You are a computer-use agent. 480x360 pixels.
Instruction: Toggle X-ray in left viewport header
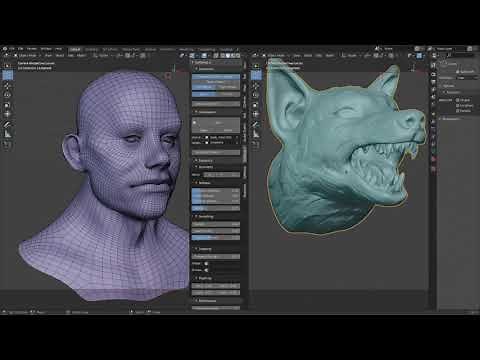click(x=216, y=55)
